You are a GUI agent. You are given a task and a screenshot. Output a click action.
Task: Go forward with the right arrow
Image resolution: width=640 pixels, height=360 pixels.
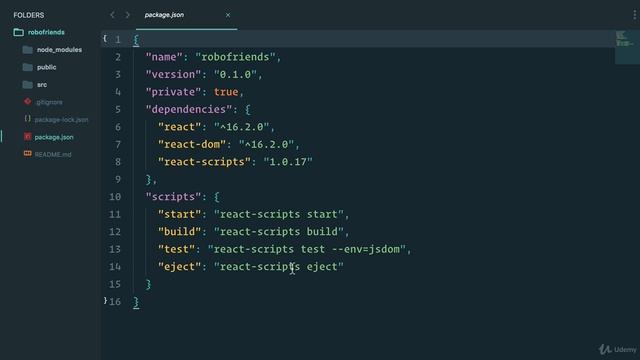(x=128, y=15)
